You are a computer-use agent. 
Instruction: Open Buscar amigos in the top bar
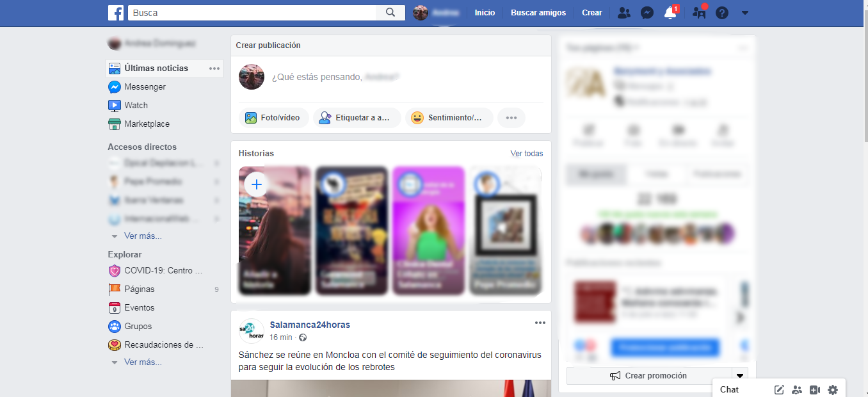click(x=538, y=13)
